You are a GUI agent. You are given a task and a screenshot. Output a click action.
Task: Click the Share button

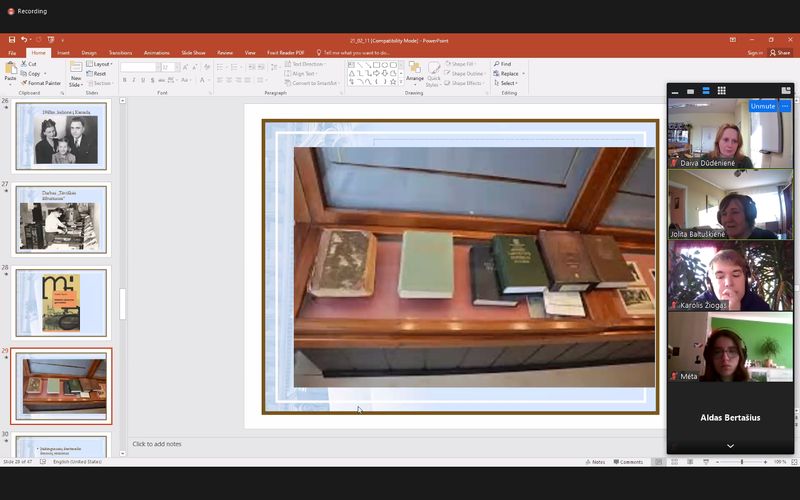tap(781, 53)
